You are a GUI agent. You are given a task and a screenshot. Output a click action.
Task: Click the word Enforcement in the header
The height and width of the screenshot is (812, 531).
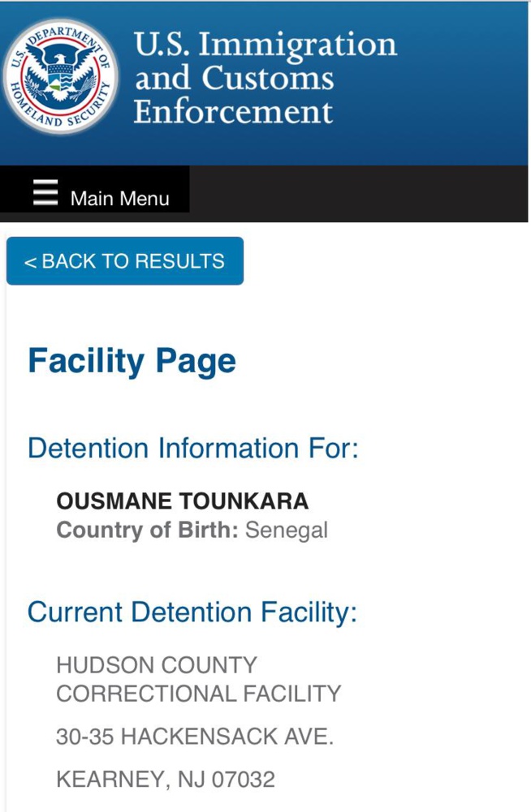233,112
